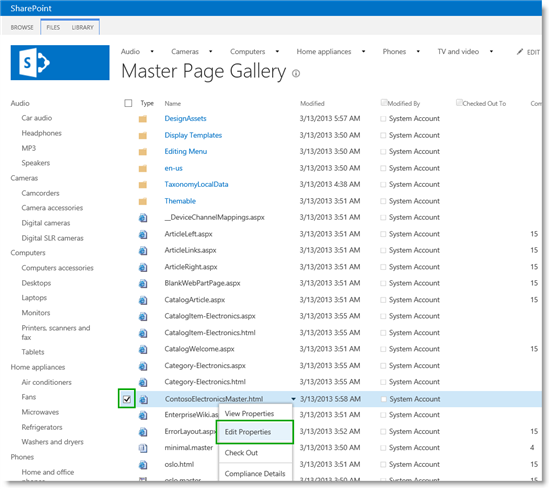Toggle the select-all checkbox in header row
This screenshot has width=550, height=489.
point(128,103)
